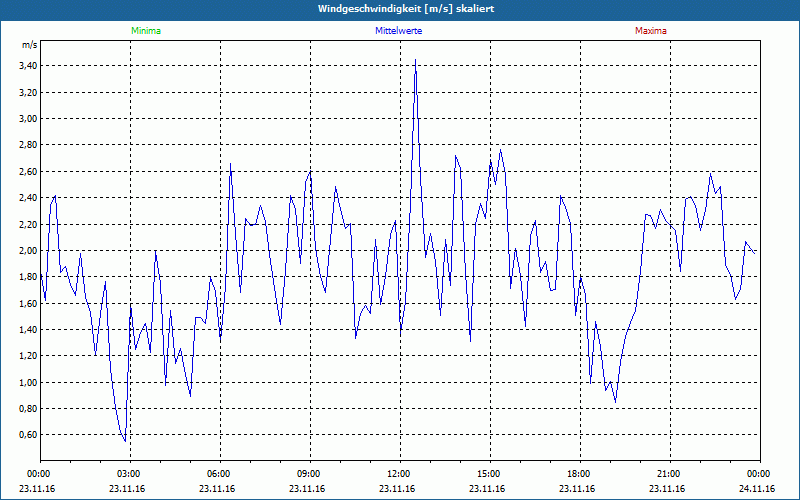800x500 pixels.
Task: Click the 09:00 time axis label
Action: click(307, 474)
